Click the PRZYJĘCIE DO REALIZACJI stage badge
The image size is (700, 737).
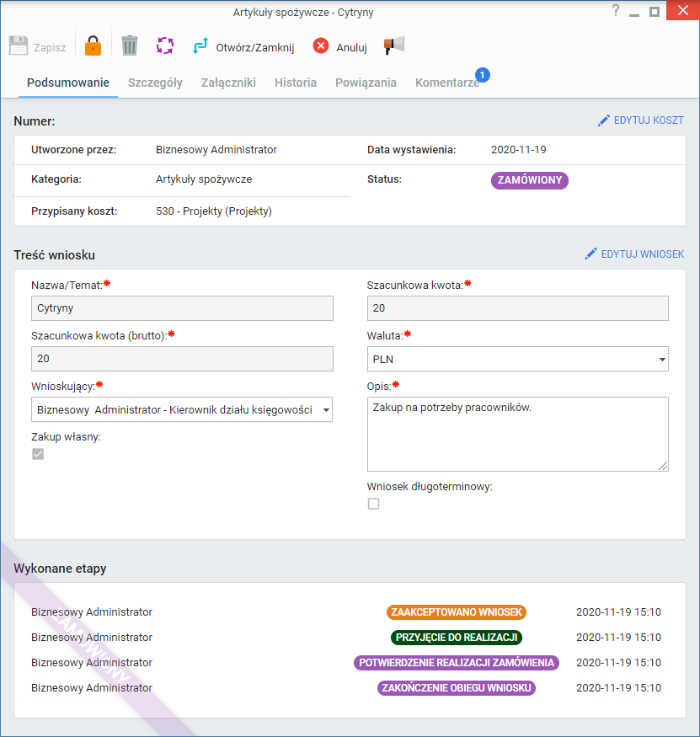[x=457, y=638]
